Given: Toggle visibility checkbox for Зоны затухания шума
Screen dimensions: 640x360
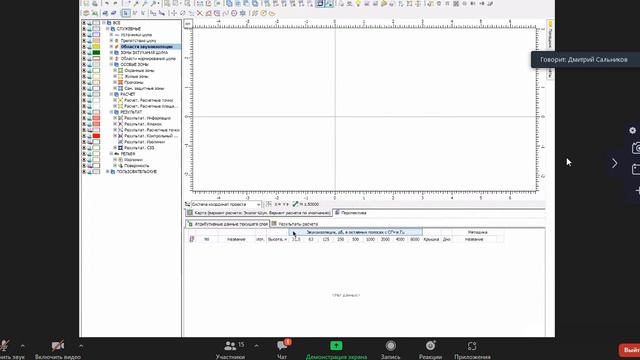Looking at the screenshot, I should [84, 53].
